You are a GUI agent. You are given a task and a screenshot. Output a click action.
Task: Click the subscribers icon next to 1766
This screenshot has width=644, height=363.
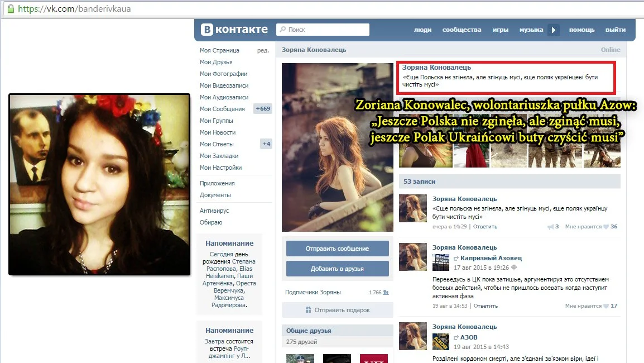pyautogui.click(x=386, y=292)
